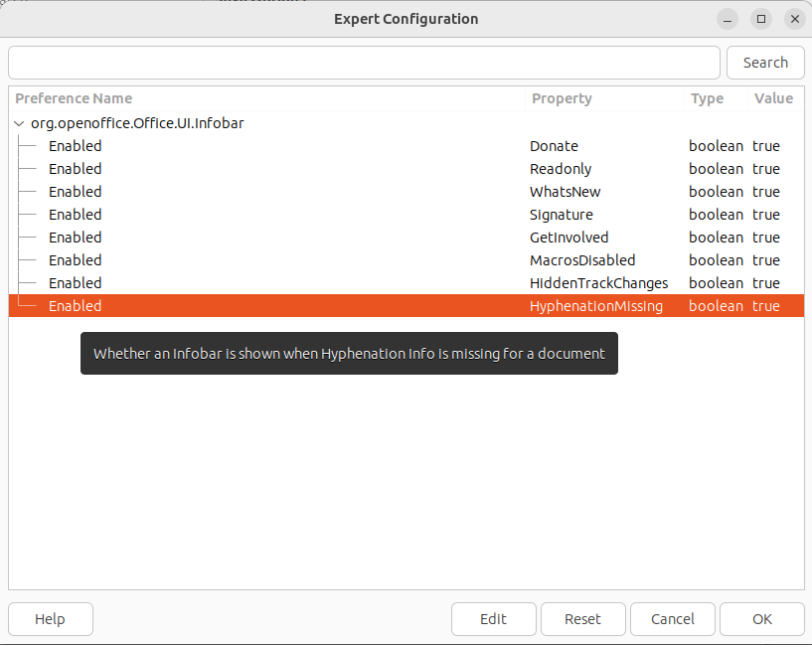Select the HiddenTrackChanges preference row

tap(598, 283)
